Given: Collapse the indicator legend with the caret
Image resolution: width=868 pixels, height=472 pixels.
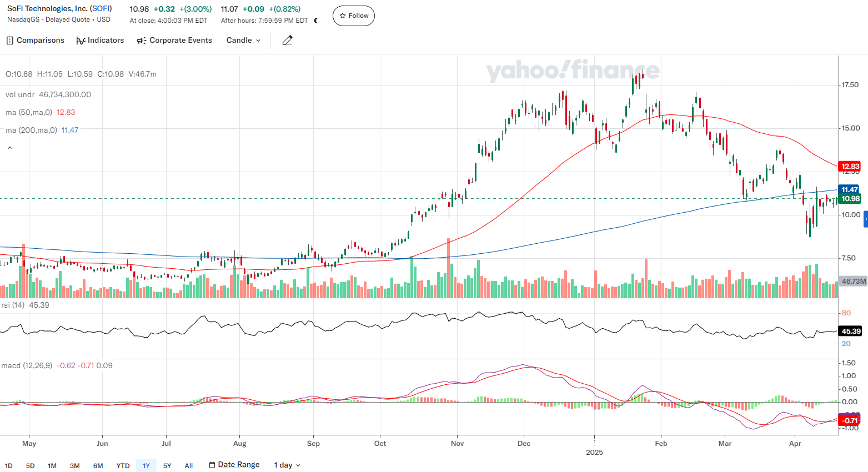Looking at the screenshot, I should point(9,148).
